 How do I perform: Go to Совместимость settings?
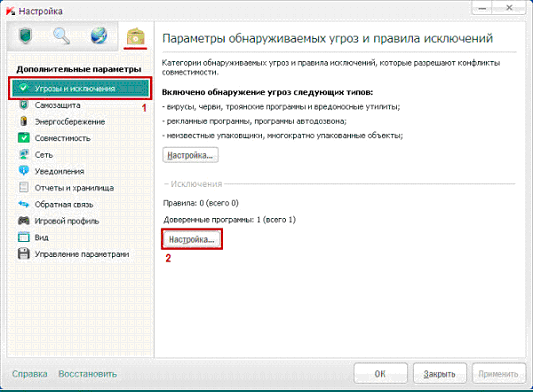63,138
